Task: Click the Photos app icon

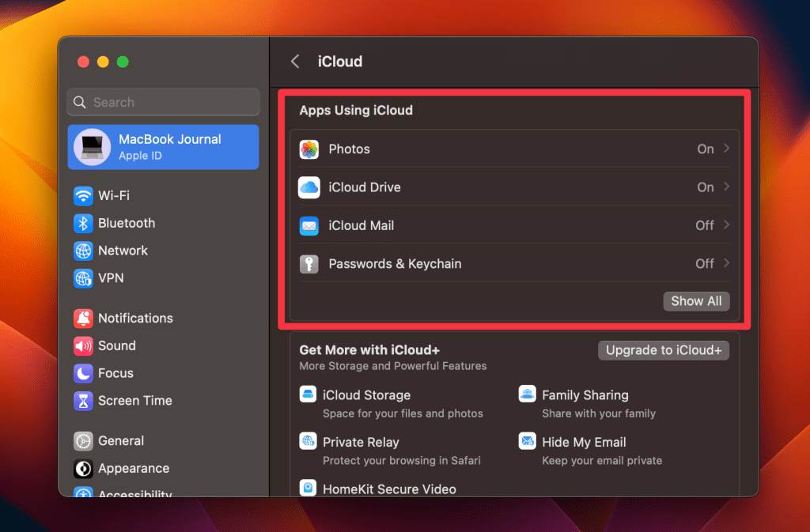Action: click(x=308, y=149)
